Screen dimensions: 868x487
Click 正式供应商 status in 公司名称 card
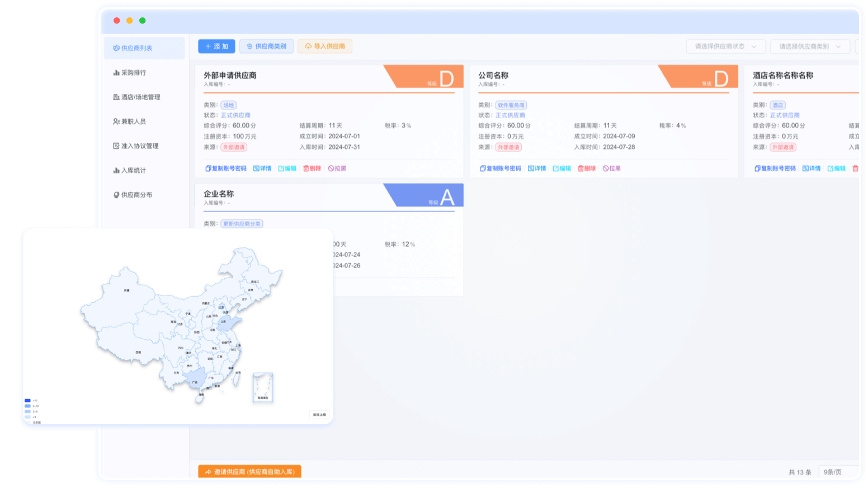pos(510,115)
